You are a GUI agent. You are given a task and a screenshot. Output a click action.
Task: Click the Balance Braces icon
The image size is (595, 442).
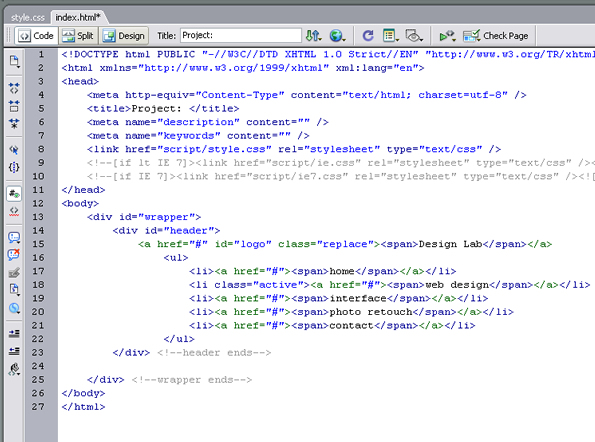tap(14, 167)
